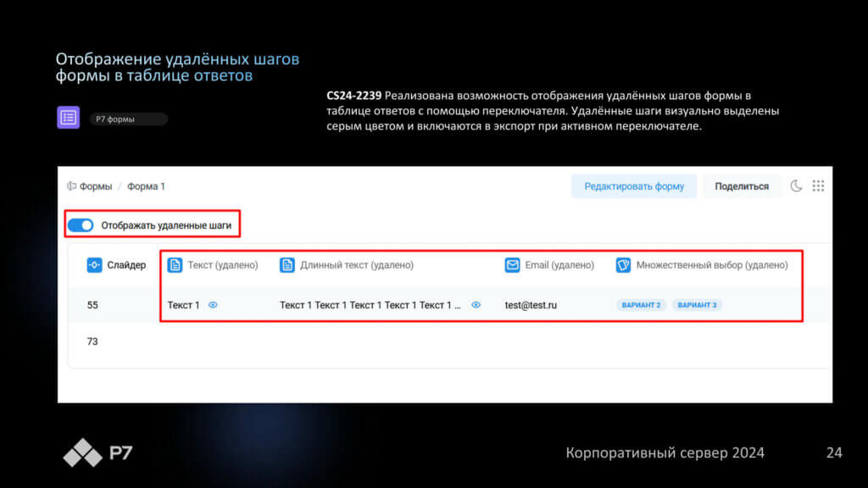The height and width of the screenshot is (488, 868).
Task: Click the 'Множественный выбор (удалено)' column icon
Action: point(623,265)
